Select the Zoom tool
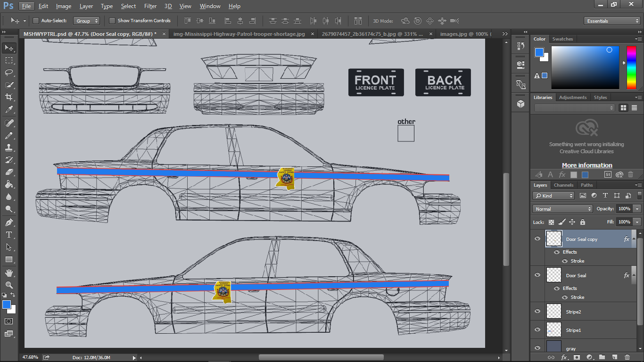This screenshot has height=362, width=644. click(x=8, y=285)
